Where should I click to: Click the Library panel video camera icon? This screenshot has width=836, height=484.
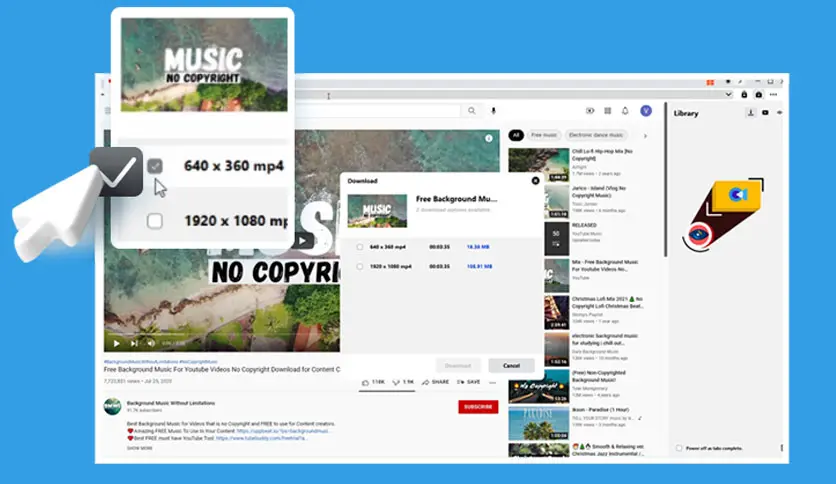coord(765,112)
